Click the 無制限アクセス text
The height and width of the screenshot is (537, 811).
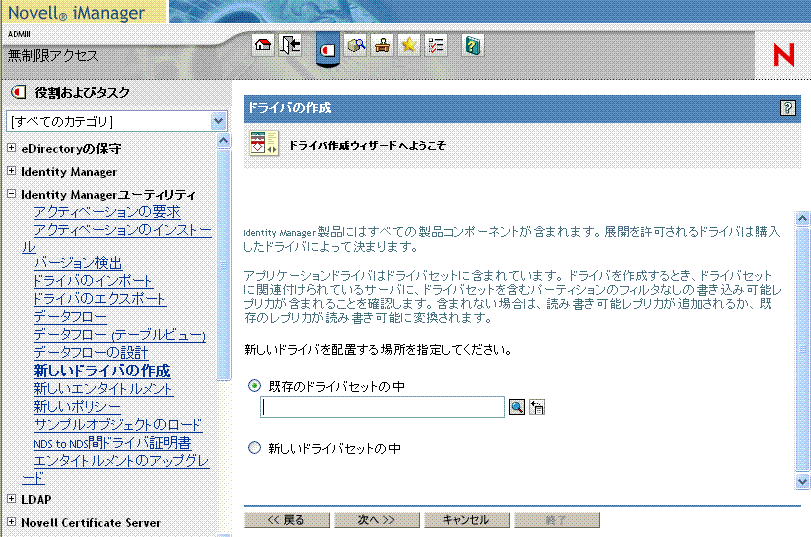tap(53, 55)
